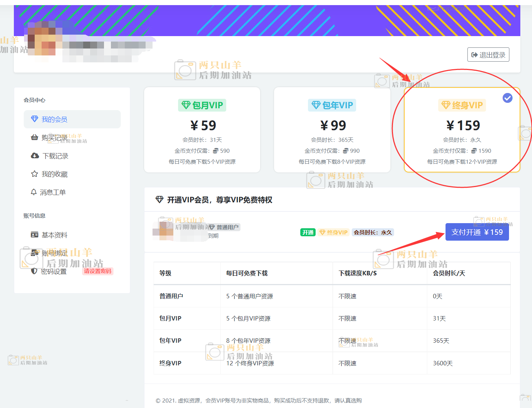
Task: Select the 终身VIP ¥159 plan card
Action: (x=462, y=130)
